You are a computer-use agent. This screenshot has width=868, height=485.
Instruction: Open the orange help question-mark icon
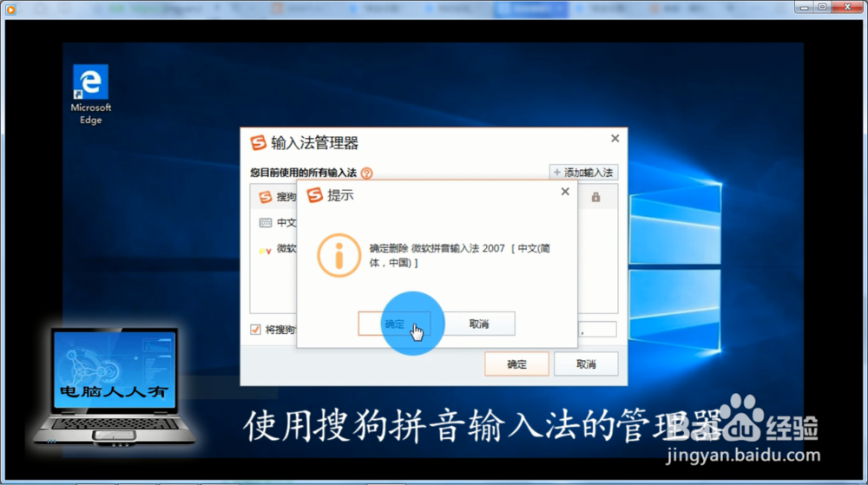point(366,174)
